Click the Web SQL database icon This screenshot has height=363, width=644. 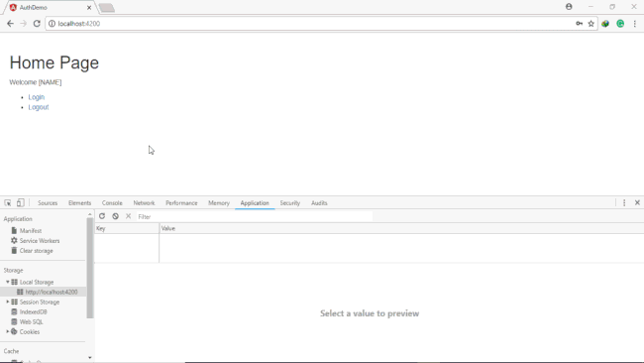click(14, 321)
